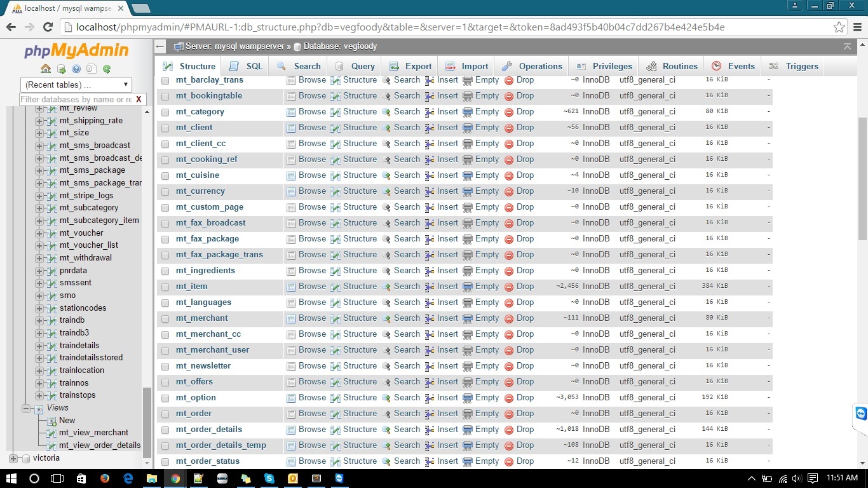Click the Structure icon for mt_client
868x488 pixels.
point(336,128)
